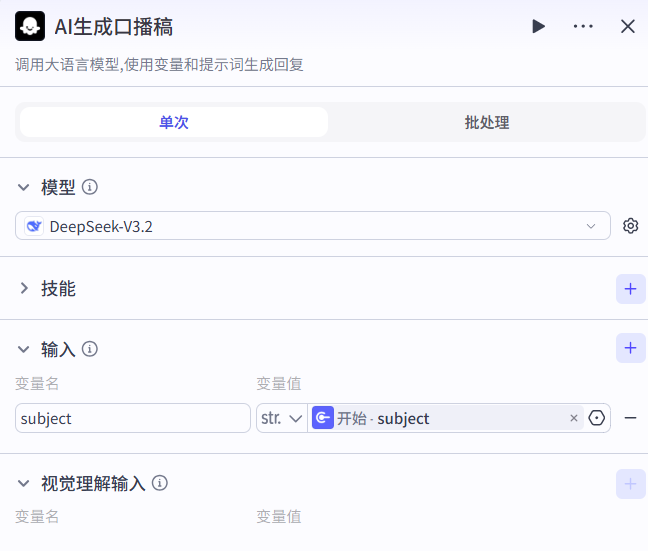The width and height of the screenshot is (648, 551).
Task: Open the str. variable type dropdown
Action: point(281,418)
